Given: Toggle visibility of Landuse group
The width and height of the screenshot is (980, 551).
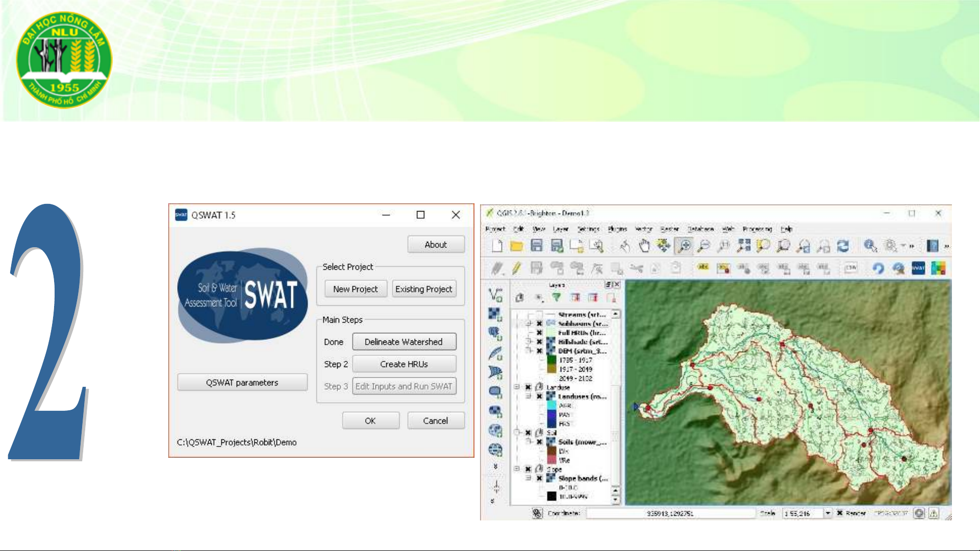Looking at the screenshot, I should (528, 387).
